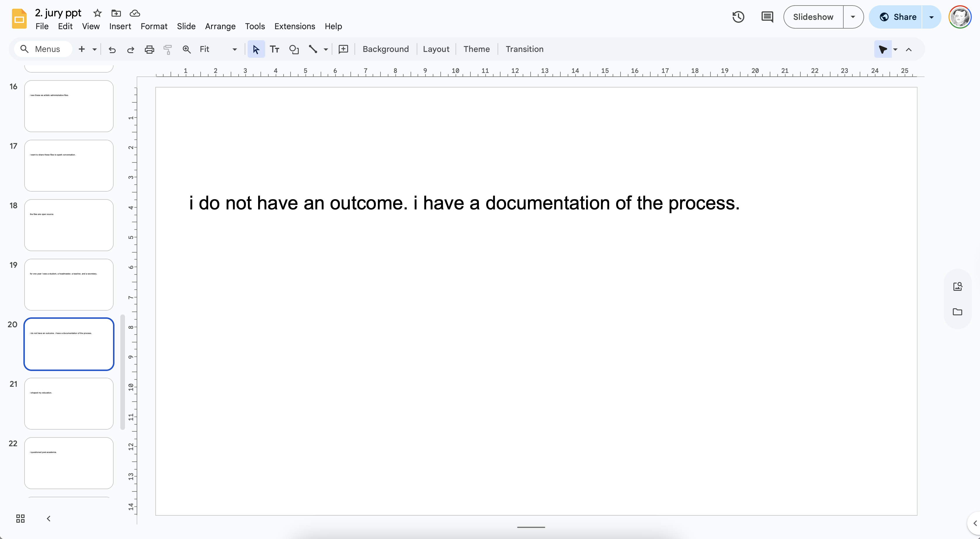Select the line tool icon

(x=313, y=49)
